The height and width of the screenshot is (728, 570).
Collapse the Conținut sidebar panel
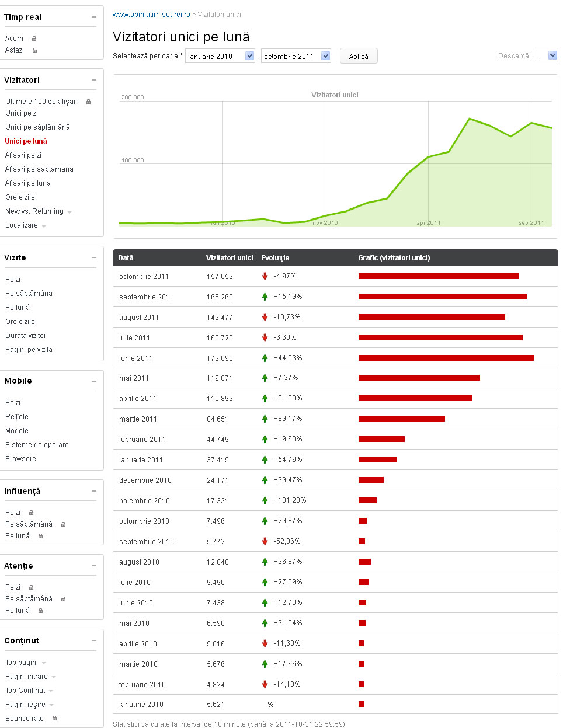(x=94, y=640)
